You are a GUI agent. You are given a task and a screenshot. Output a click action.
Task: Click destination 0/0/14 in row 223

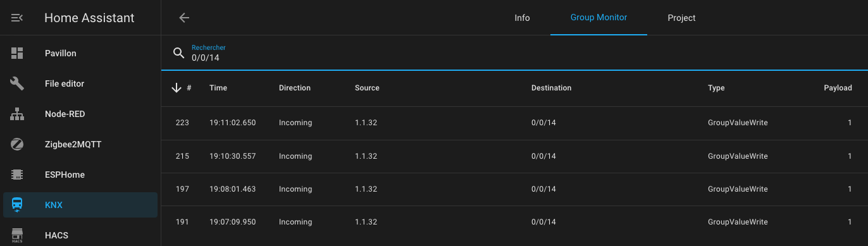point(543,123)
